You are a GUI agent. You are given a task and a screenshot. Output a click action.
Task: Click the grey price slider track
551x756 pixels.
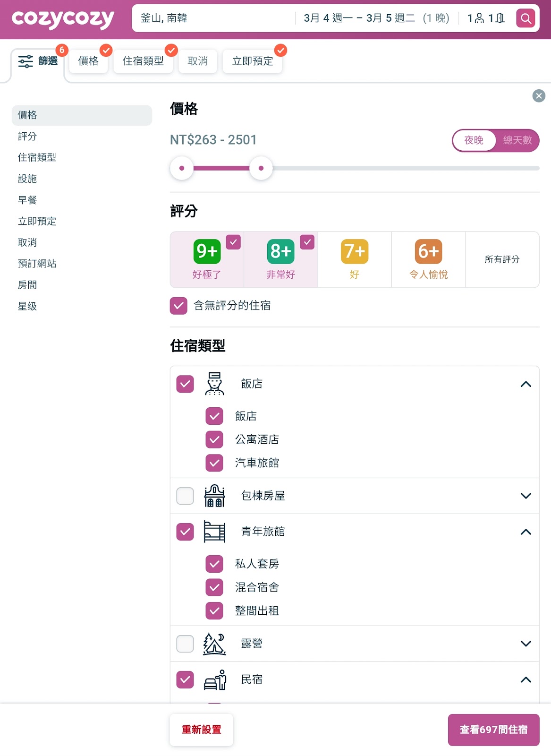click(x=406, y=168)
